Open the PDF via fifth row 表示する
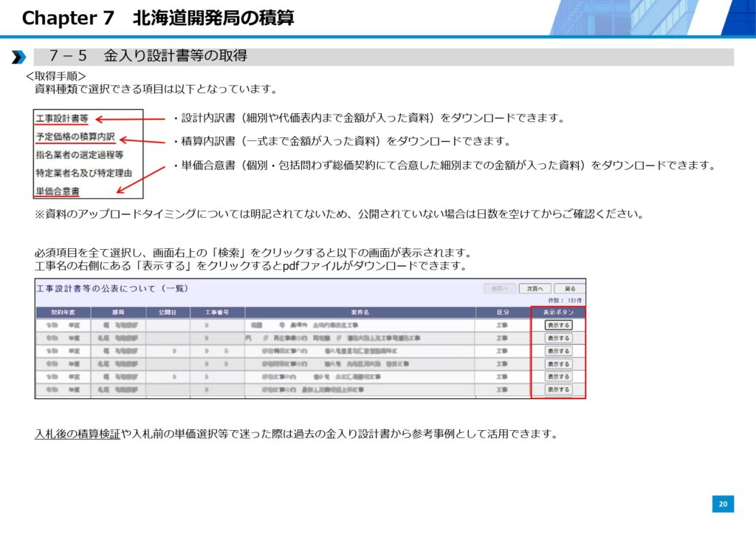 tap(558, 376)
